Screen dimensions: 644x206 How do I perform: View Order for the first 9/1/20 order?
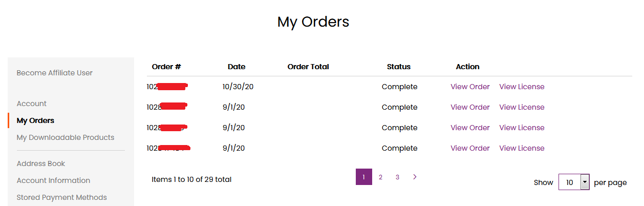pos(470,107)
